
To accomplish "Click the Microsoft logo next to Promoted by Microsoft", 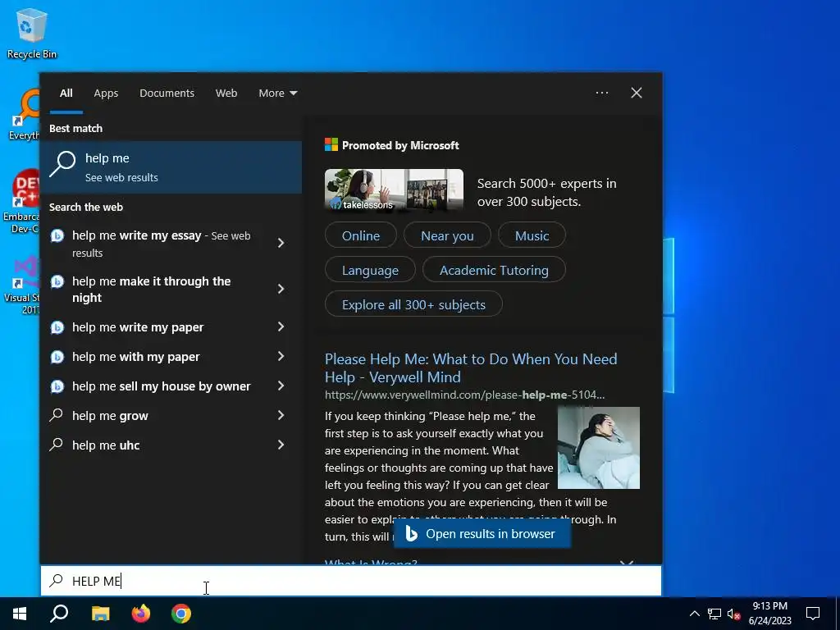I will 331,144.
